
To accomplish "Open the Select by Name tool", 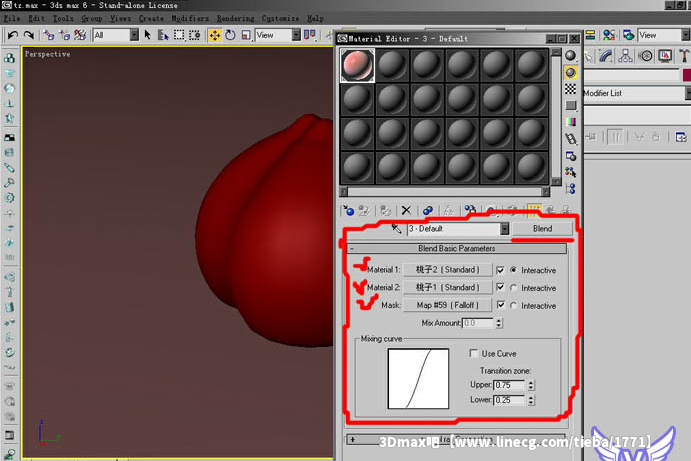I will (x=163, y=35).
